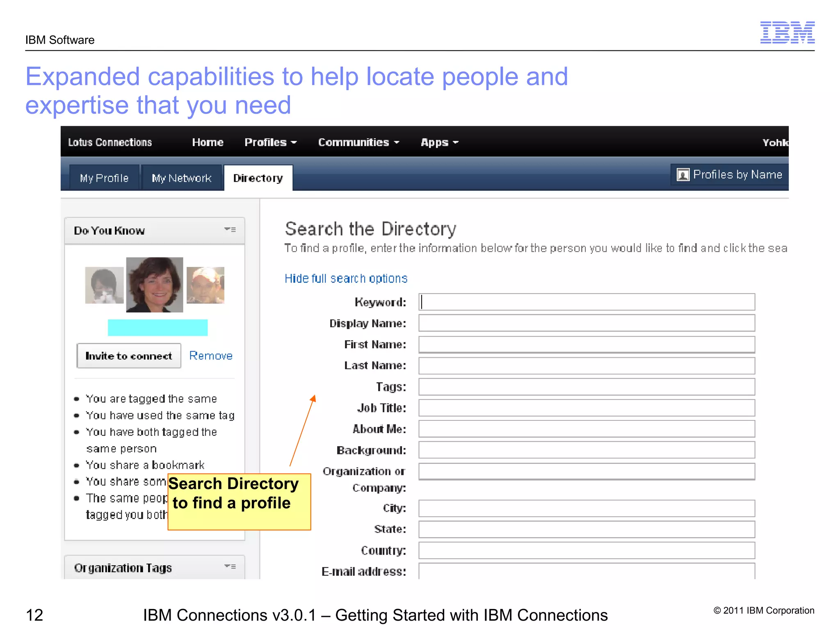
Task: Focus the Tags input field
Action: pyautogui.click(x=587, y=387)
